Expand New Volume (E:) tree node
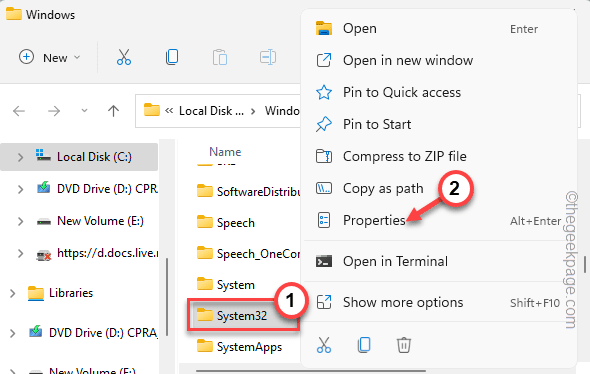This screenshot has height=374, width=590. coord(20,221)
